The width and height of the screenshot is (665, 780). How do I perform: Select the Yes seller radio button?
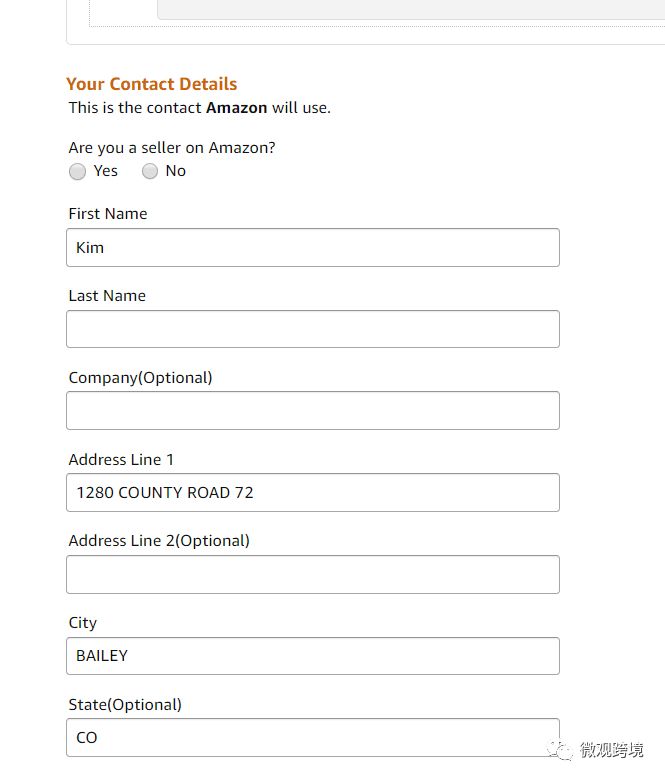78,172
